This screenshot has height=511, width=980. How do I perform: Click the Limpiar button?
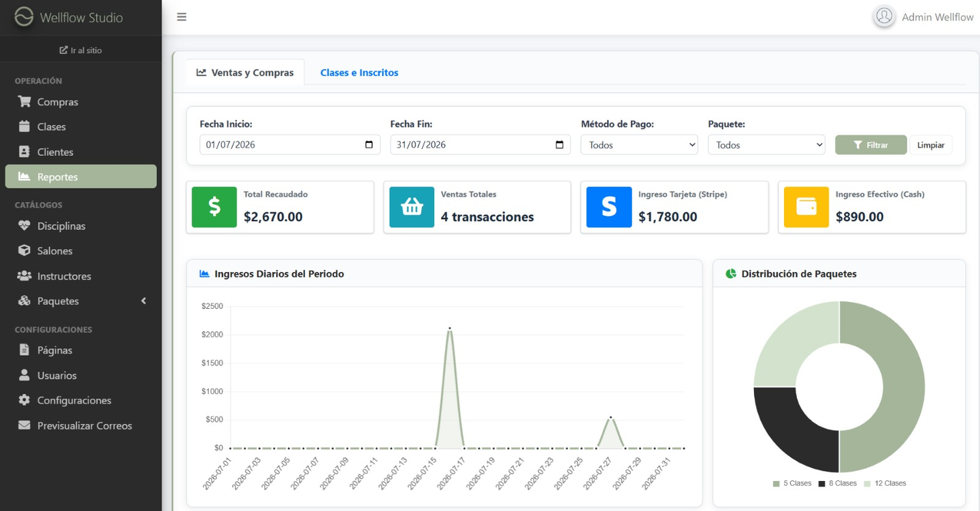click(930, 145)
